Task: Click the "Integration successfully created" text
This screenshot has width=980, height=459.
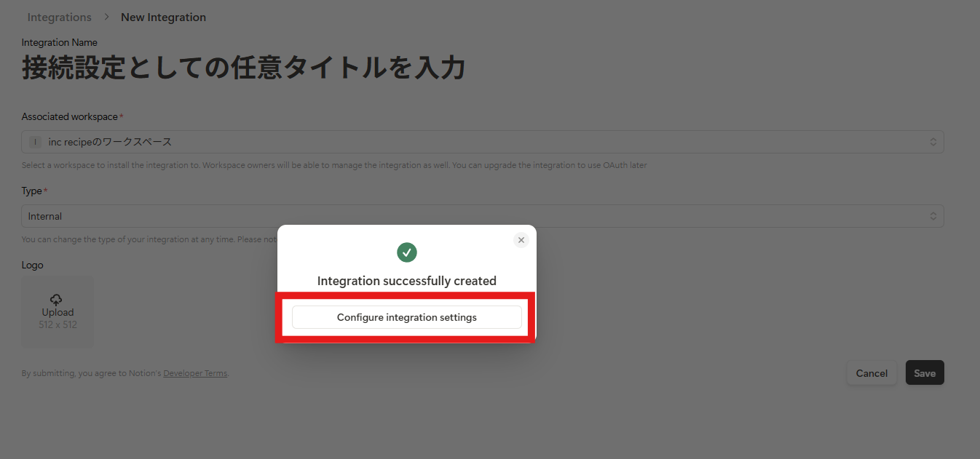Action: [x=407, y=281]
